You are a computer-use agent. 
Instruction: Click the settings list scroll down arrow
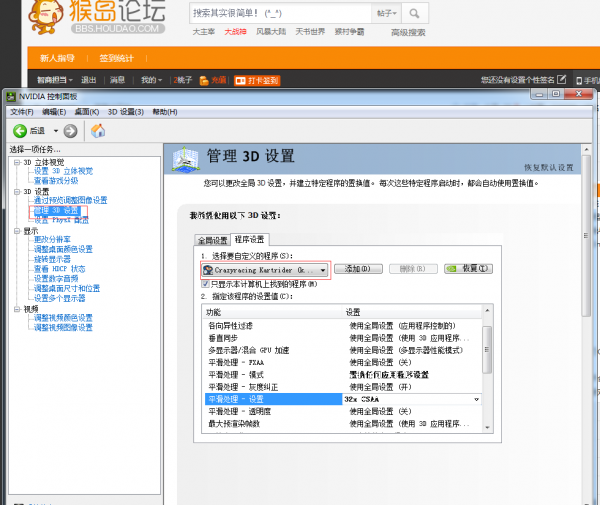487,428
